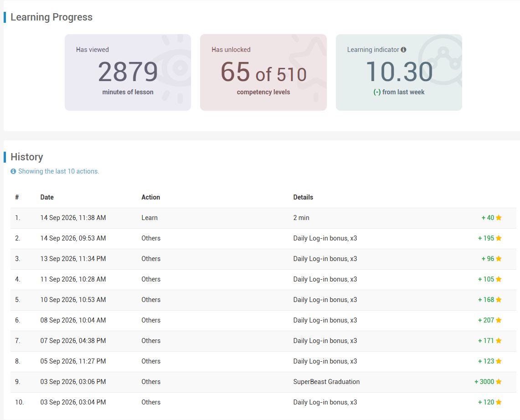This screenshot has height=420, width=520.
Task: Click the '2 min' details cell
Action: tap(301, 218)
